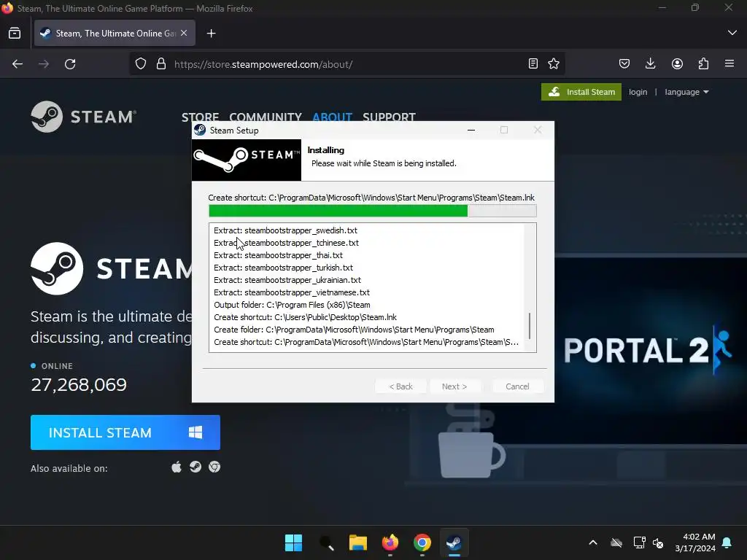Click the Chrome OS download icon

[214, 467]
